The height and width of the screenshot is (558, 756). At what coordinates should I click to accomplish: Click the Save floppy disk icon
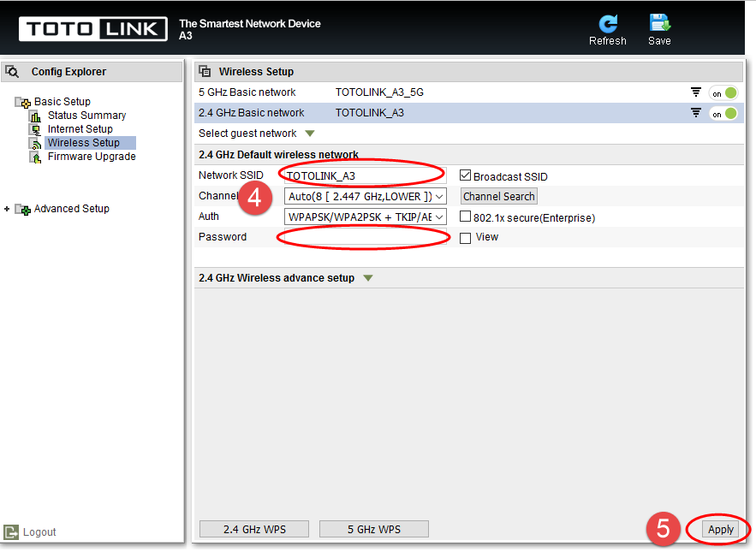pyautogui.click(x=659, y=23)
